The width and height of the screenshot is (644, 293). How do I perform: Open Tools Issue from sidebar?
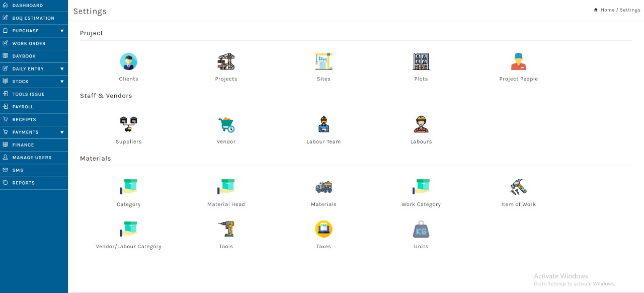coord(34,94)
